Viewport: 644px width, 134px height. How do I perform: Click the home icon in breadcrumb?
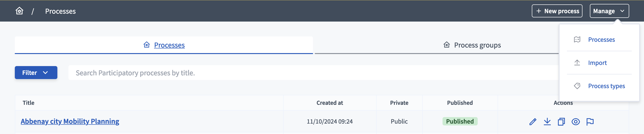click(19, 11)
